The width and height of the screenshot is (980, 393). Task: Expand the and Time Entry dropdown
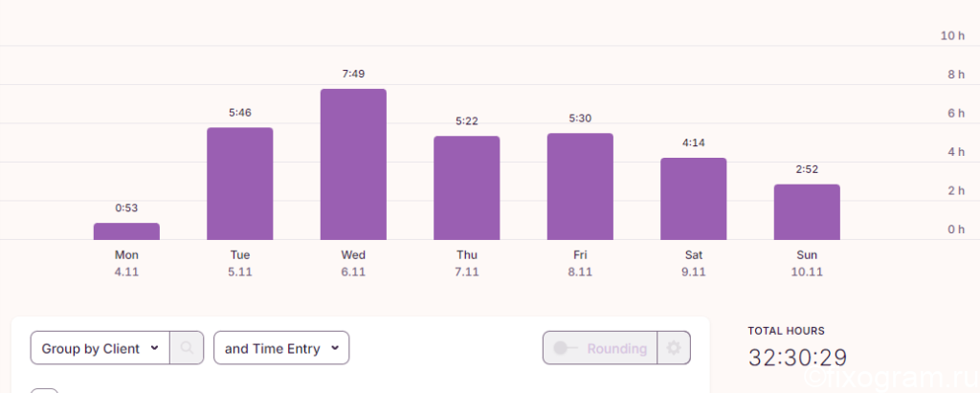tap(281, 348)
